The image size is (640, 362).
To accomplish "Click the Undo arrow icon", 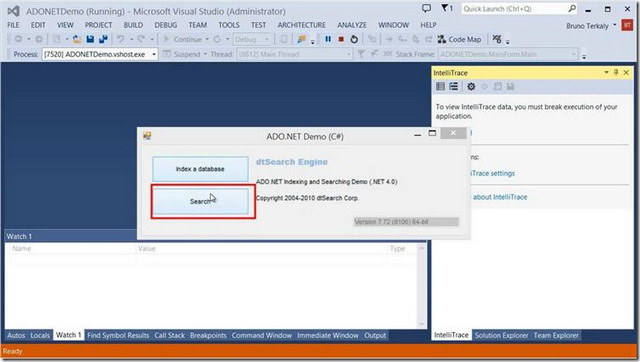I will pyautogui.click(x=120, y=39).
